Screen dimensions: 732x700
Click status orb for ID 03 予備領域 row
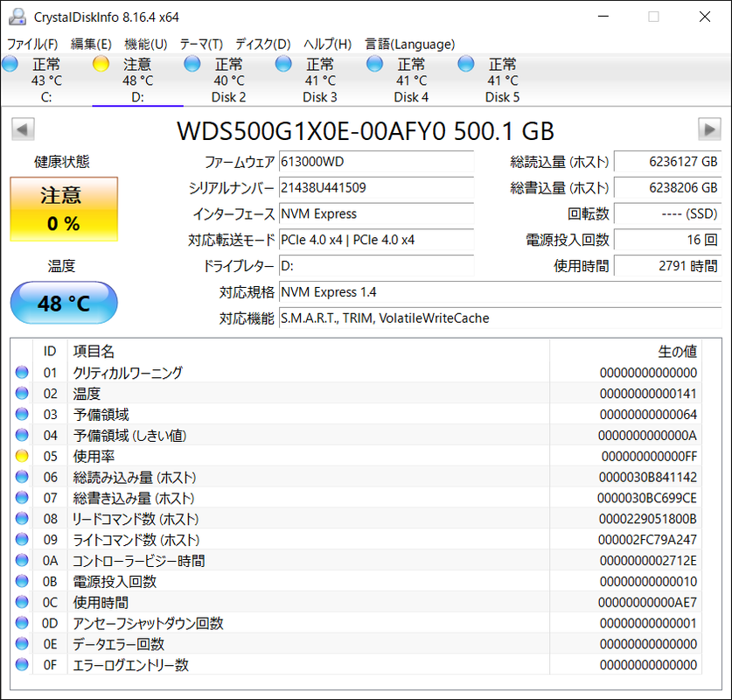coord(22,414)
